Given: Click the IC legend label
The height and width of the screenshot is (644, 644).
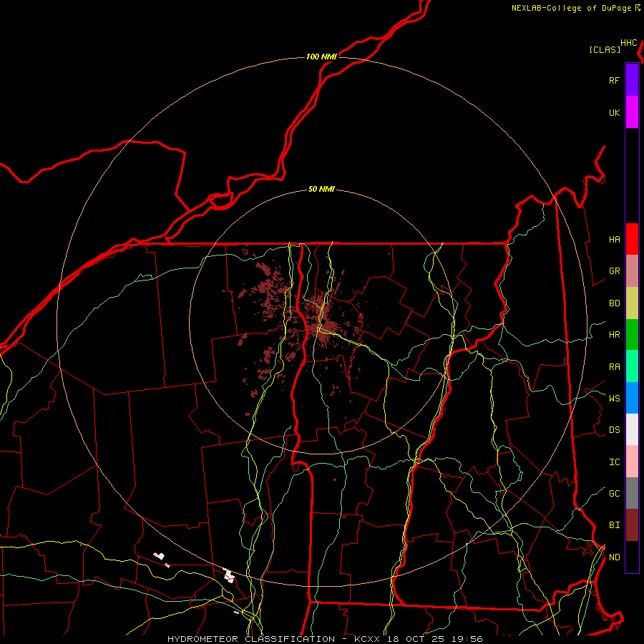Looking at the screenshot, I should click(614, 462).
